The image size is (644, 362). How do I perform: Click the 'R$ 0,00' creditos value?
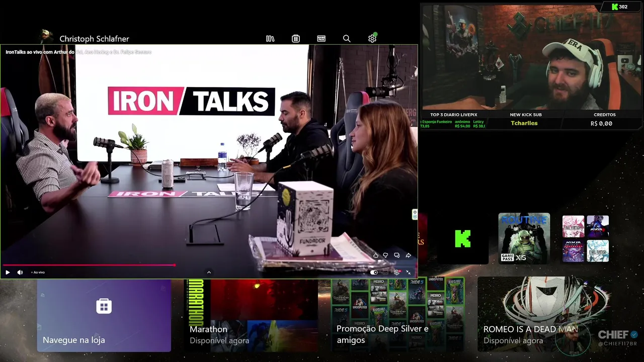pos(601,124)
